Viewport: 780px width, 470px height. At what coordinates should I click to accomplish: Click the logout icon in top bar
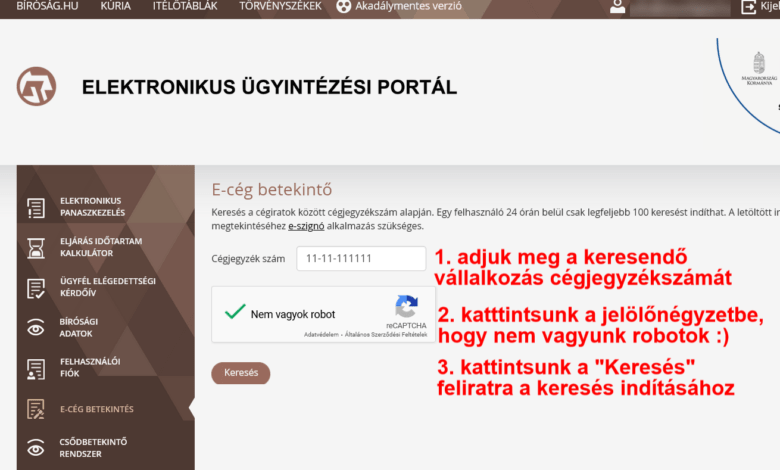click(749, 7)
